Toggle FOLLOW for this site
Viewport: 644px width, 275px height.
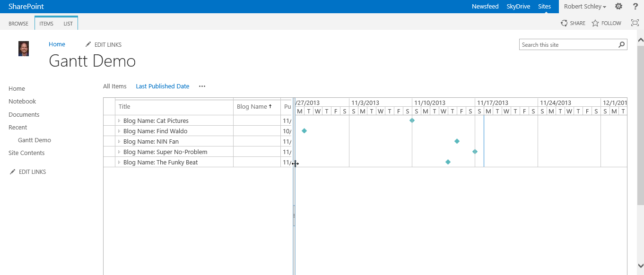pyautogui.click(x=606, y=23)
